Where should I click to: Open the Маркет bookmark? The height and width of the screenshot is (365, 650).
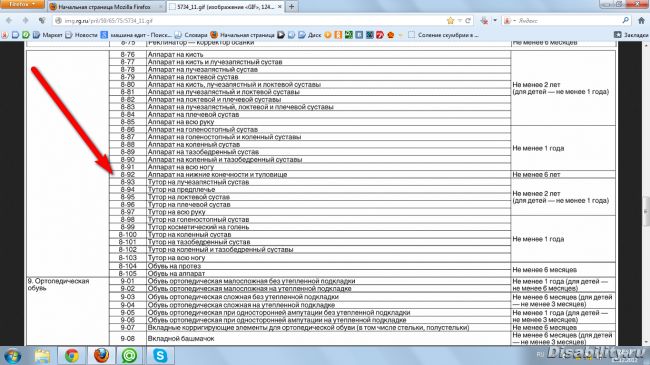[x=47, y=35]
